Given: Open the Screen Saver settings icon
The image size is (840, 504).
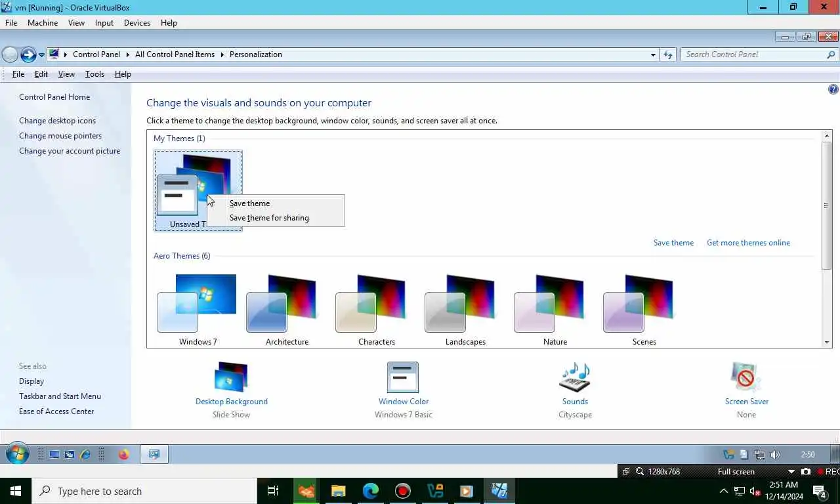Looking at the screenshot, I should (746, 377).
